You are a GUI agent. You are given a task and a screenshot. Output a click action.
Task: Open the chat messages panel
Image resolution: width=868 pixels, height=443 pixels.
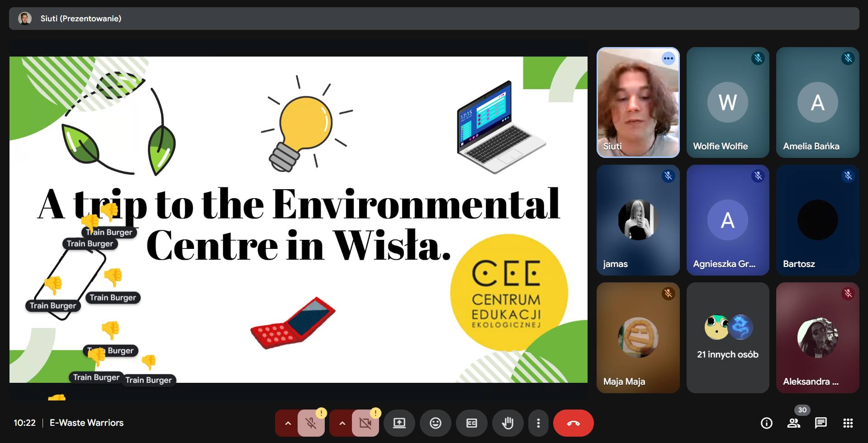click(821, 423)
